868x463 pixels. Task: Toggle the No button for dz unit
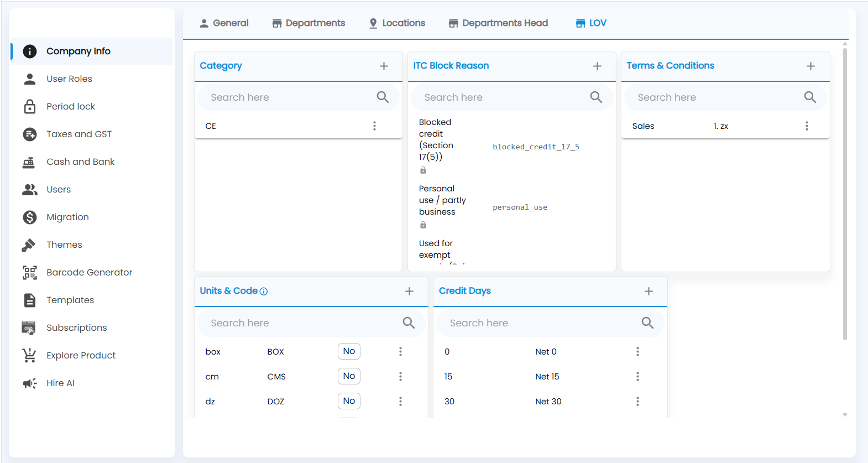[349, 401]
